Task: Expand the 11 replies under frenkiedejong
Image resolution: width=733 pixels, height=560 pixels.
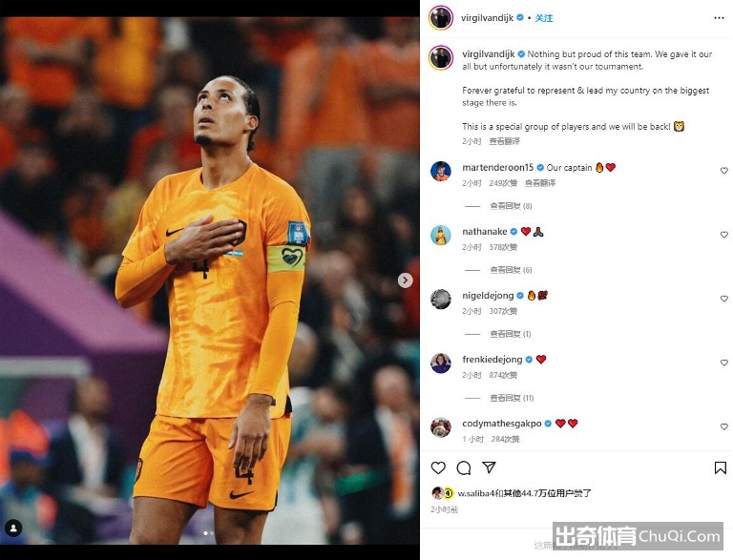Action: click(512, 398)
